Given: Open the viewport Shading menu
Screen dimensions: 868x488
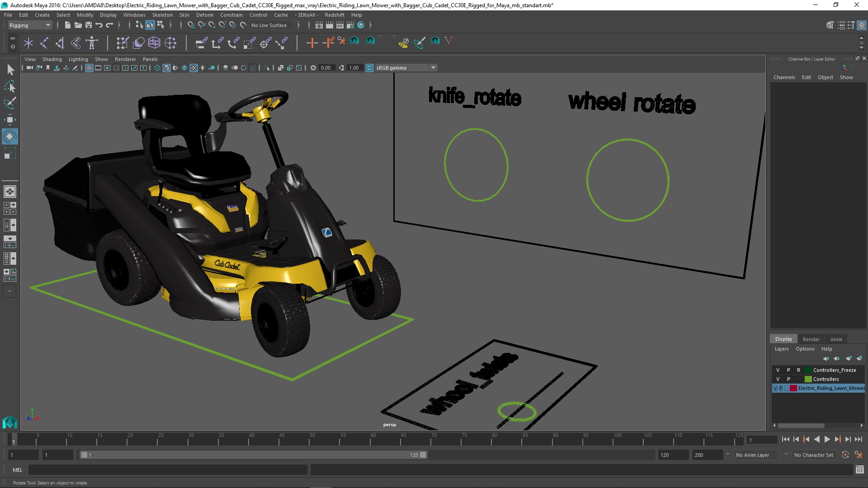Looking at the screenshot, I should point(52,59).
